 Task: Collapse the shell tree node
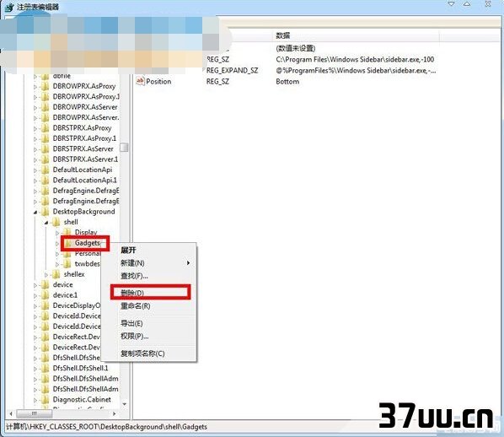(46, 223)
